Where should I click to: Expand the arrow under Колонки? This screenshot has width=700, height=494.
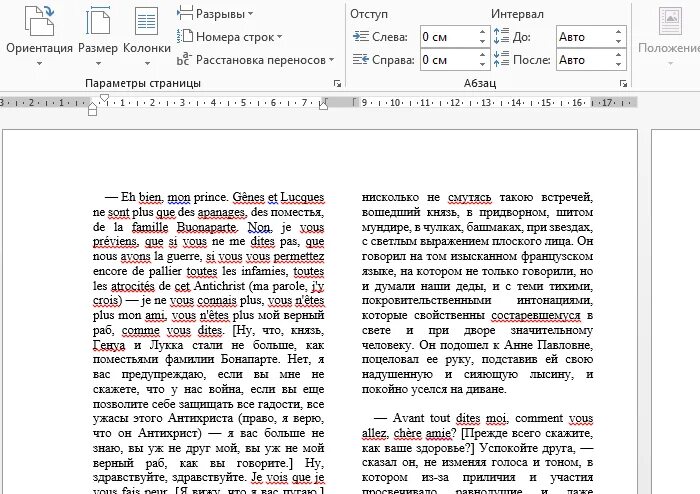[147, 63]
